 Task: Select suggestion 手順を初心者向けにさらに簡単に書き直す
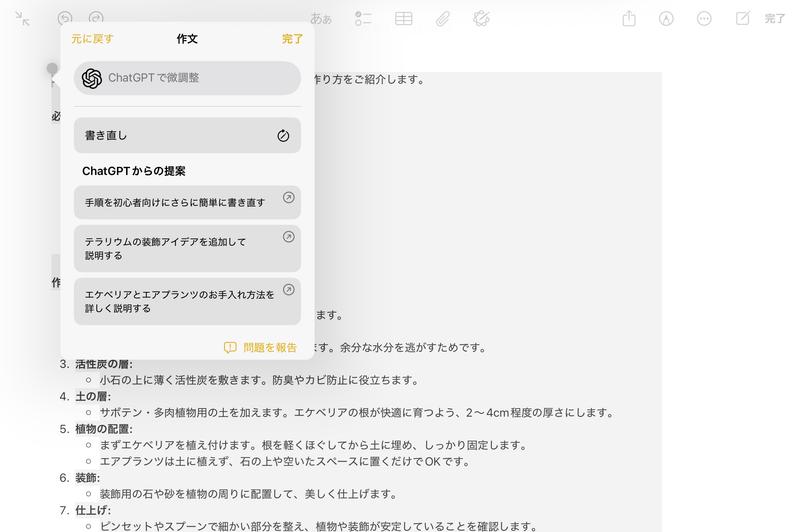187,202
